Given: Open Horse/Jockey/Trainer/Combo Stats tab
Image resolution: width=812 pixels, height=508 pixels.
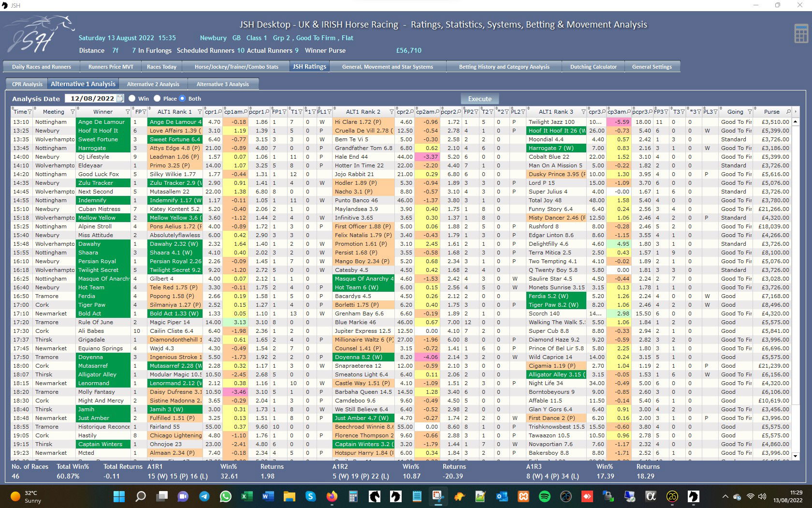Looking at the screenshot, I should point(236,67).
